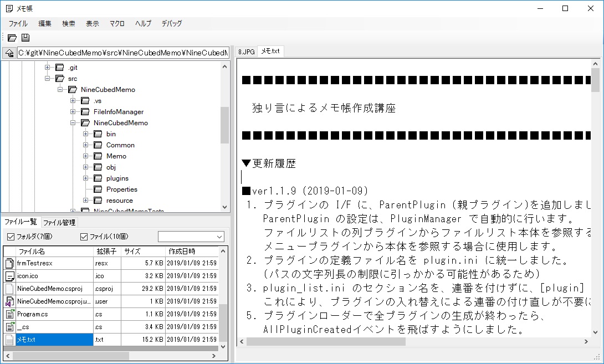Switch to the 8.JPG tab
Image resolution: width=604 pixels, height=364 pixels.
246,52
